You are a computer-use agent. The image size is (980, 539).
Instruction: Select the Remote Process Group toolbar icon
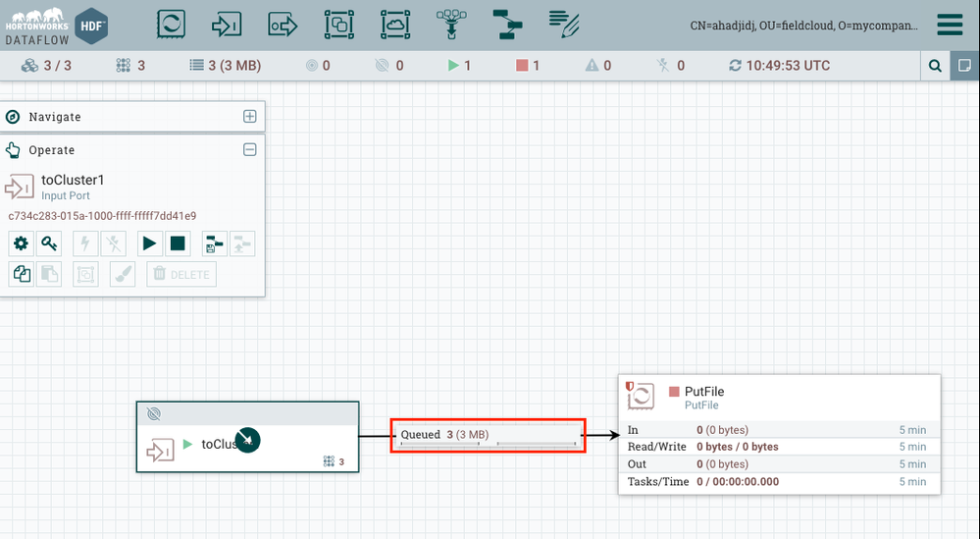395,25
